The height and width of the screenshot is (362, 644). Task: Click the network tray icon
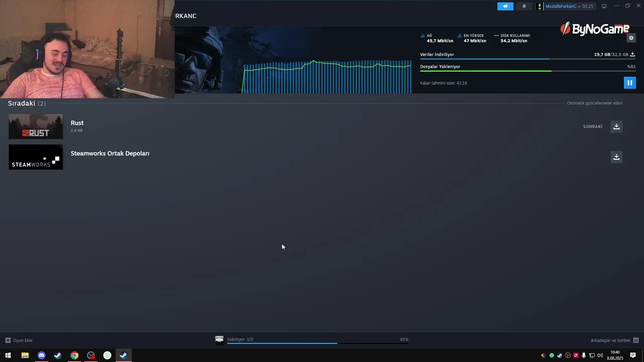click(x=592, y=355)
